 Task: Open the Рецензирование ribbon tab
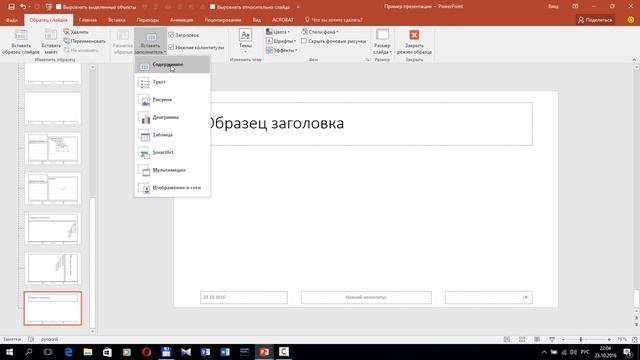point(223,20)
